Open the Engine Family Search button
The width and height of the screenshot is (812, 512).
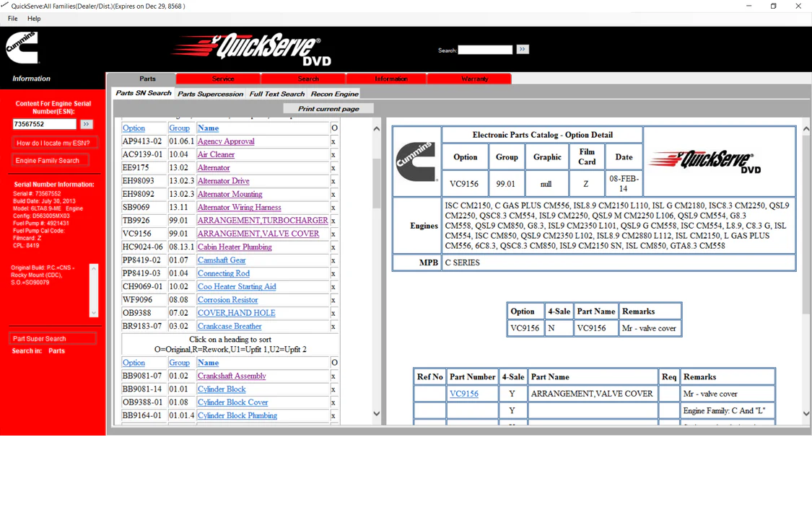tap(48, 160)
